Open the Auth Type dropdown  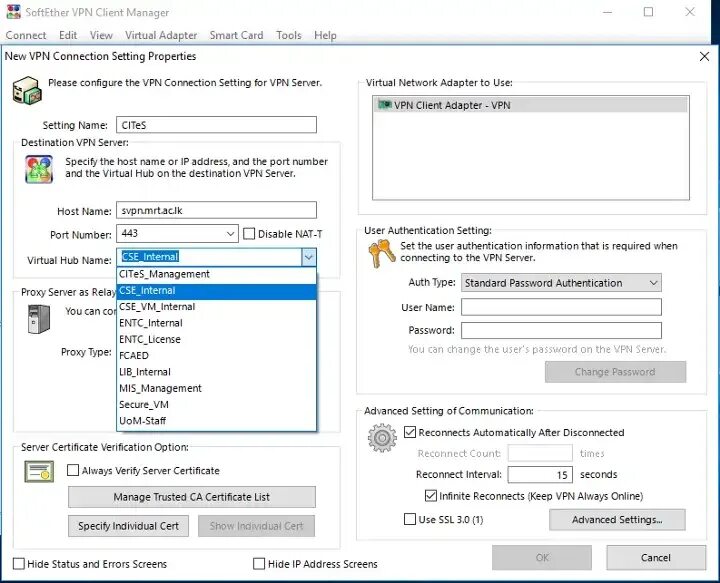point(654,283)
